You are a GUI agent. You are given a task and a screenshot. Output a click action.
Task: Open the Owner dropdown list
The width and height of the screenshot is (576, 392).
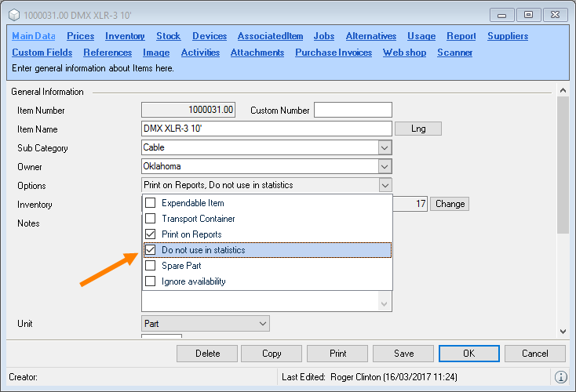384,166
